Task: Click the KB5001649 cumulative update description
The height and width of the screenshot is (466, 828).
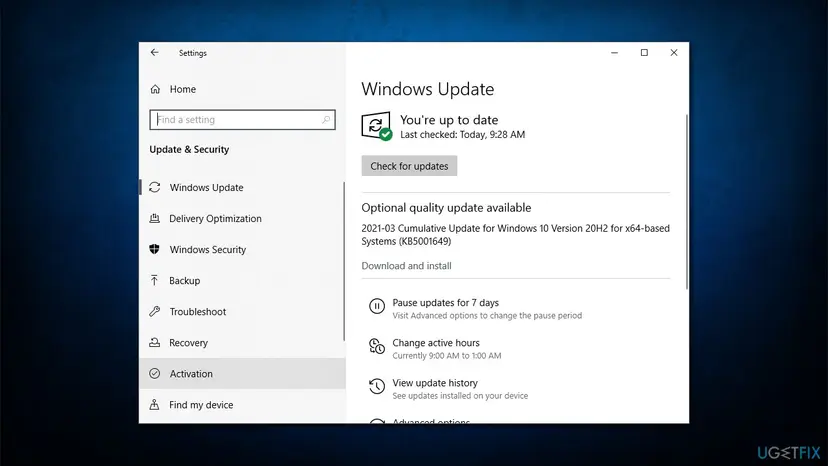Action: pos(515,235)
